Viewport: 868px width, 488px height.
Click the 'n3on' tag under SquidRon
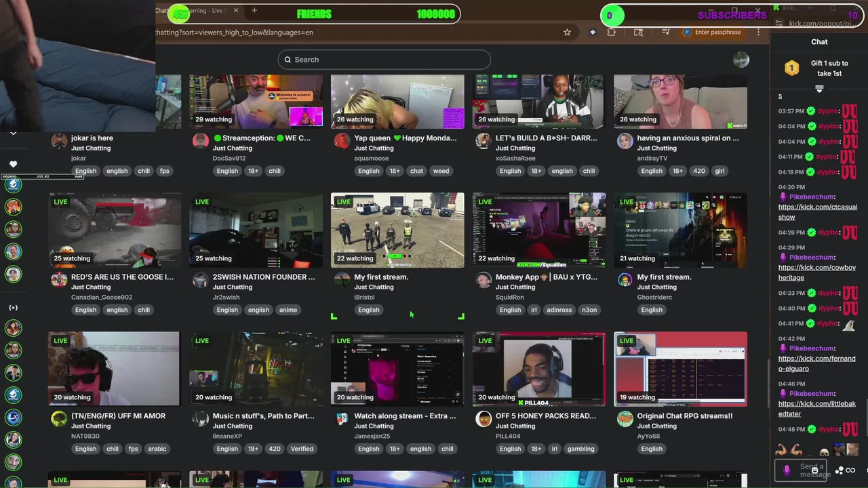pyautogui.click(x=589, y=310)
